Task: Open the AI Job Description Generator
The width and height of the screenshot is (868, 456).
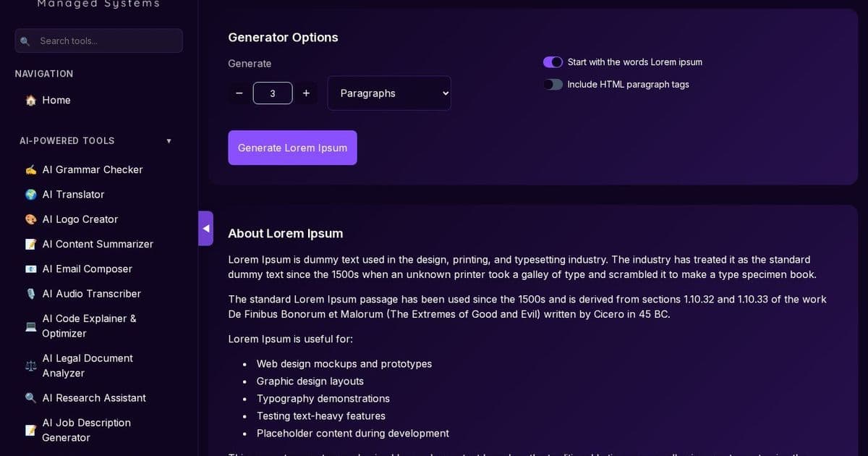Action: [86, 430]
